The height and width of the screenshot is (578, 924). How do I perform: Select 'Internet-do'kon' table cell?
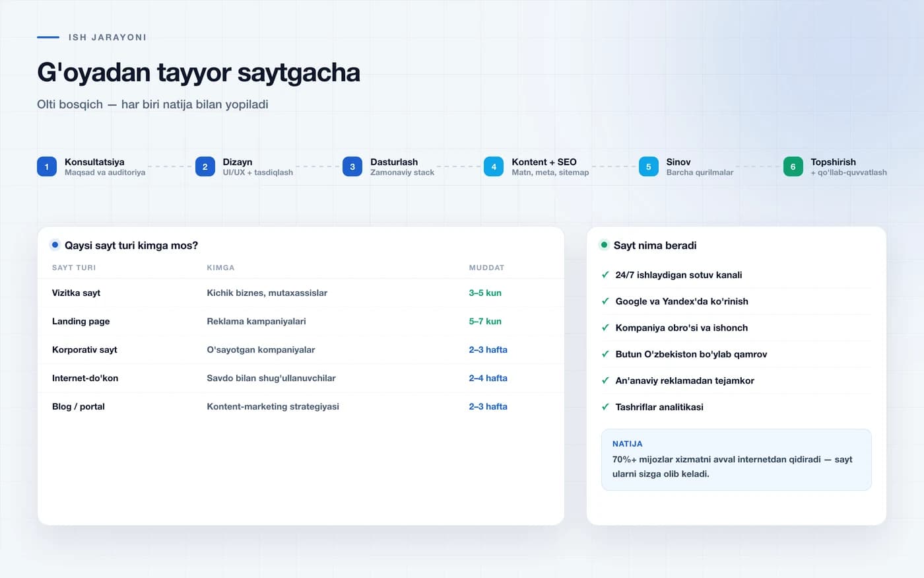click(x=85, y=378)
